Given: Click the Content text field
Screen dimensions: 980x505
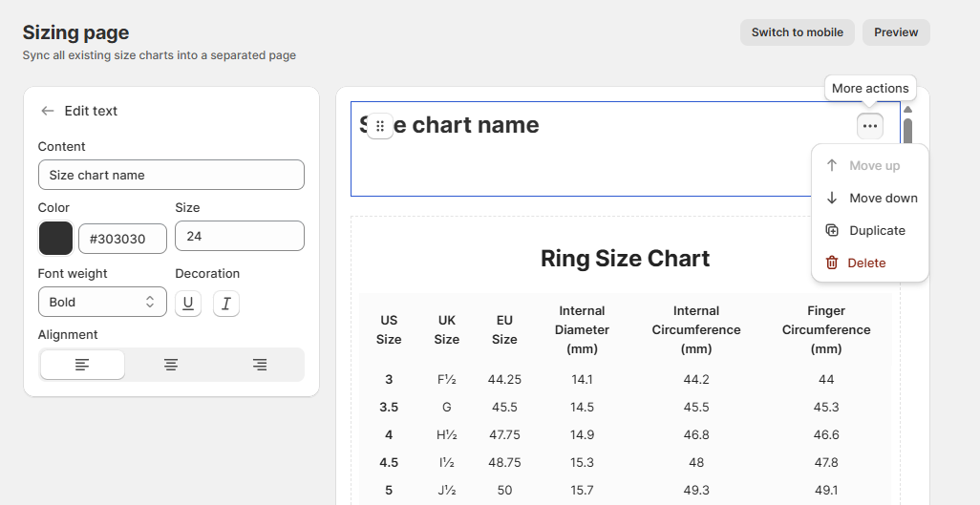Looking at the screenshot, I should (x=171, y=176).
